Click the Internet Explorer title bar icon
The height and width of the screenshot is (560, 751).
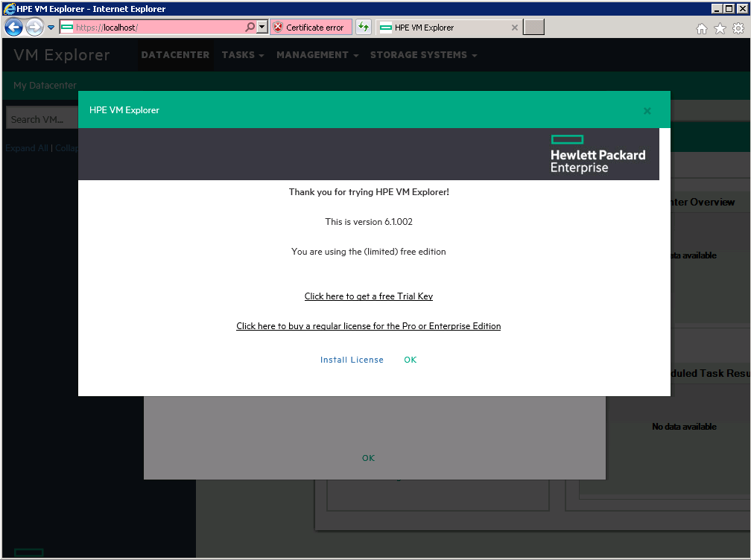pos(9,9)
